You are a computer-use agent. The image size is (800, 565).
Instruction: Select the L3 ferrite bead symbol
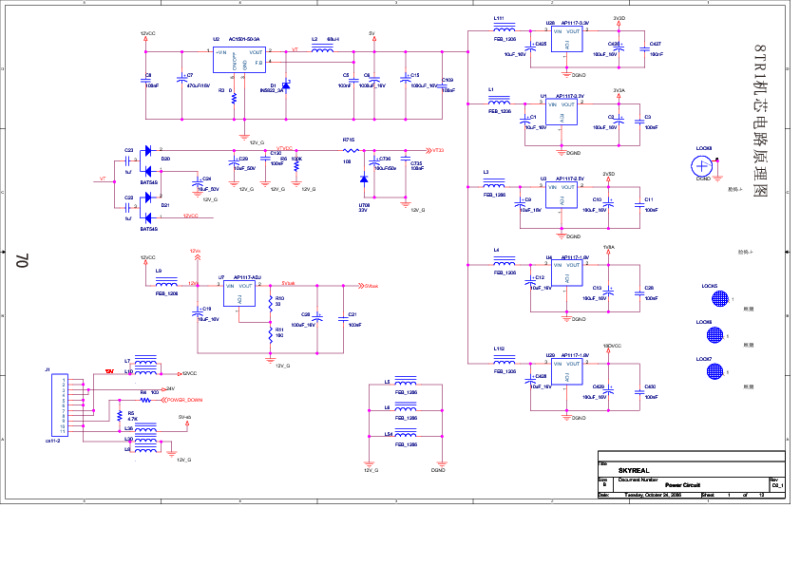point(494,183)
